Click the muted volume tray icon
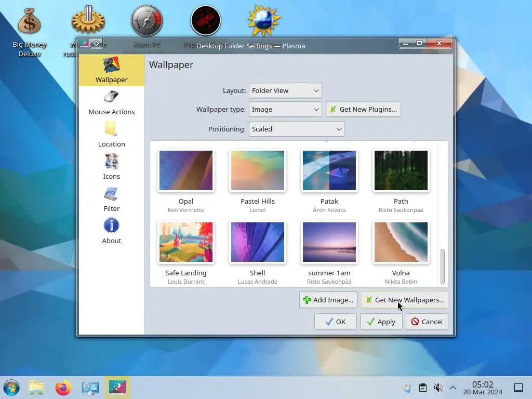This screenshot has height=399, width=532. [438, 388]
